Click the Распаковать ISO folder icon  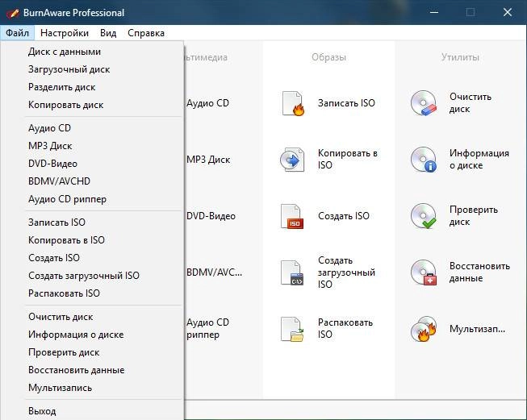click(x=292, y=329)
